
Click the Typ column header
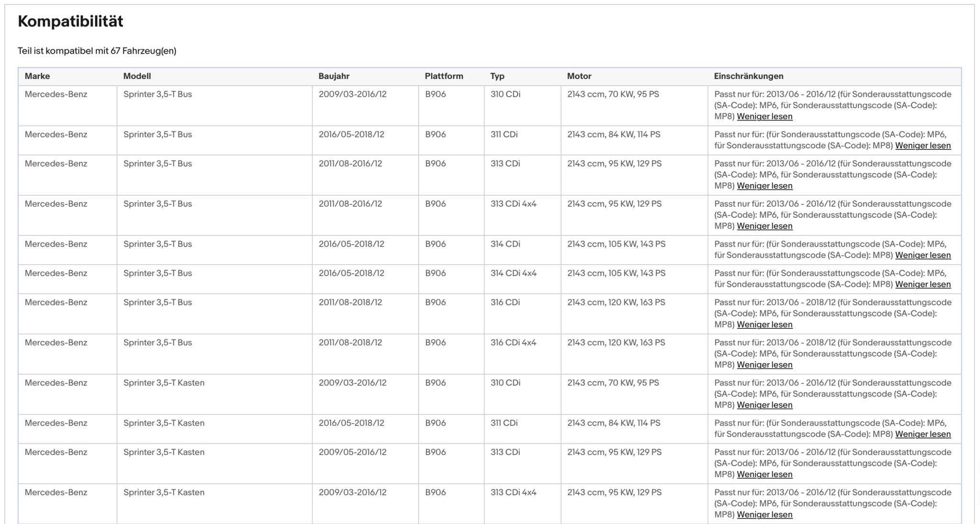point(497,76)
